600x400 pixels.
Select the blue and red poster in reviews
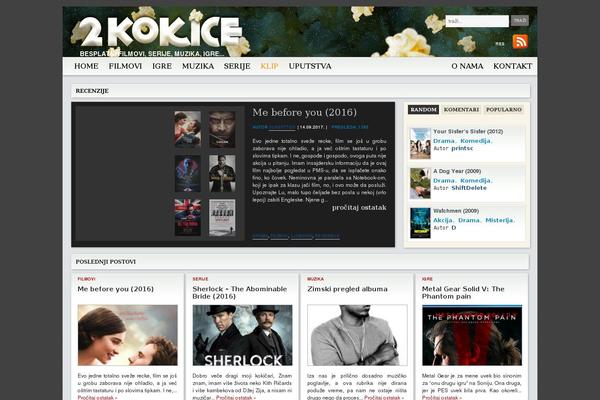[188, 173]
